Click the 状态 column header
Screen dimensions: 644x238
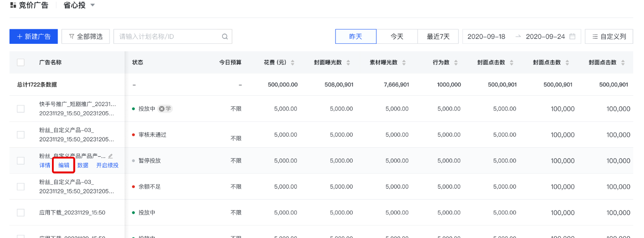(137, 62)
